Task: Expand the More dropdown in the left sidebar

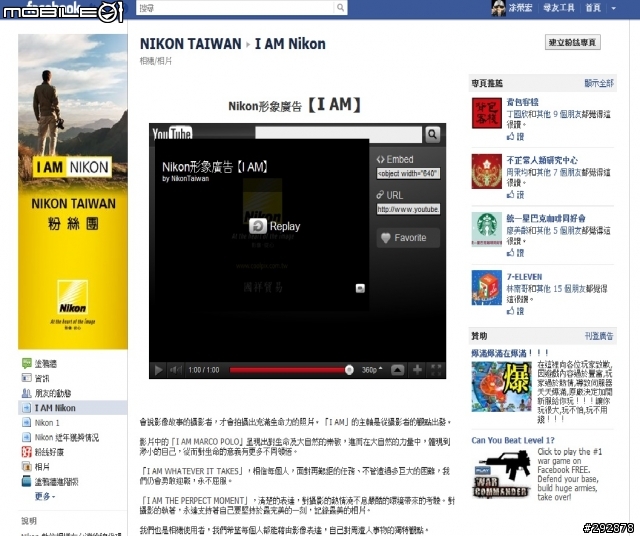Action: pos(45,496)
